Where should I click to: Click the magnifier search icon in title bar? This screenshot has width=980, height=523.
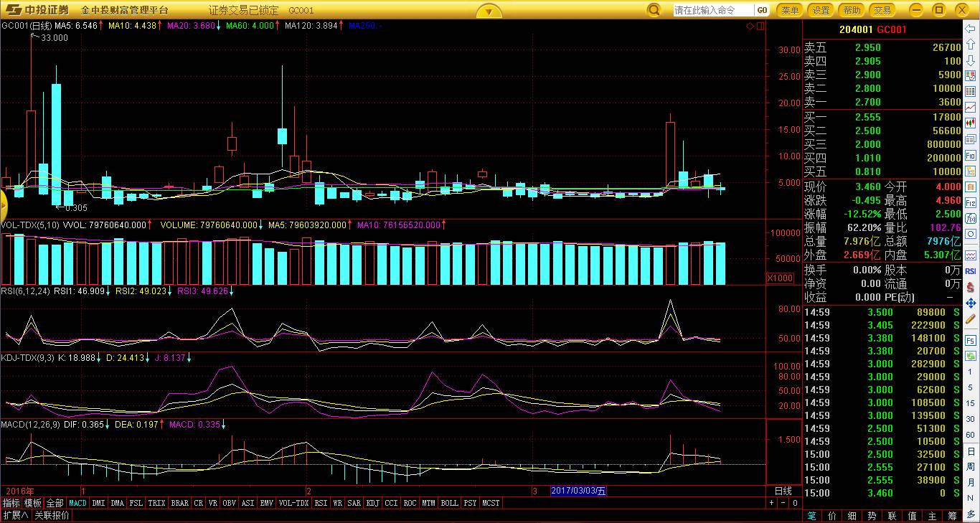click(x=653, y=10)
